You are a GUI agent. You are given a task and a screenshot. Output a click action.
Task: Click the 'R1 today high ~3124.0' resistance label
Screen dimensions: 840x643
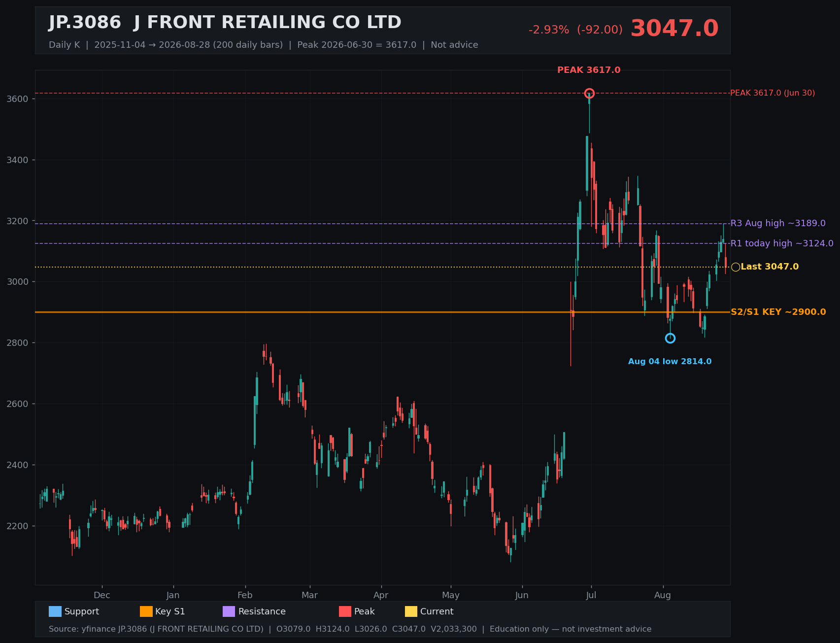tap(782, 243)
